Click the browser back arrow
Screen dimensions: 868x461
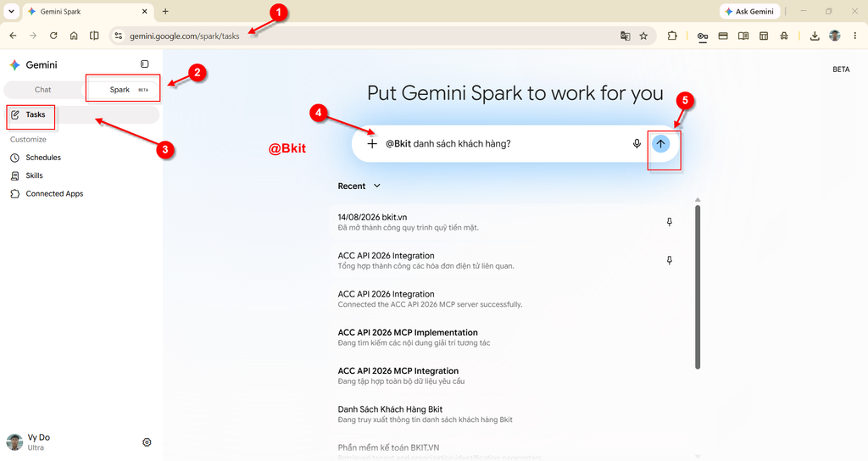(x=14, y=36)
